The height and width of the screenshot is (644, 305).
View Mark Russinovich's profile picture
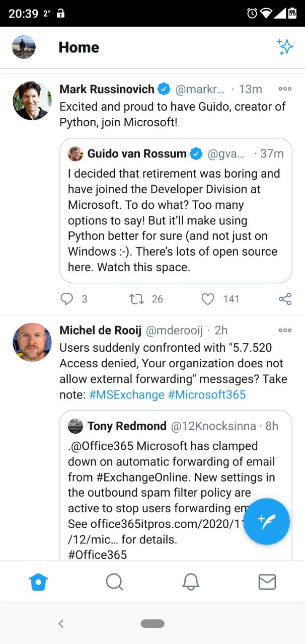click(x=32, y=101)
